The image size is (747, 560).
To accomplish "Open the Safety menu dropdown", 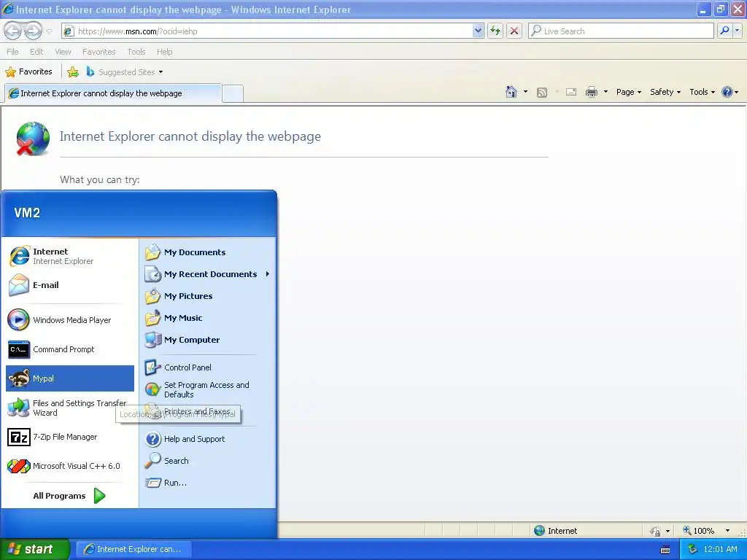I will 665,92.
